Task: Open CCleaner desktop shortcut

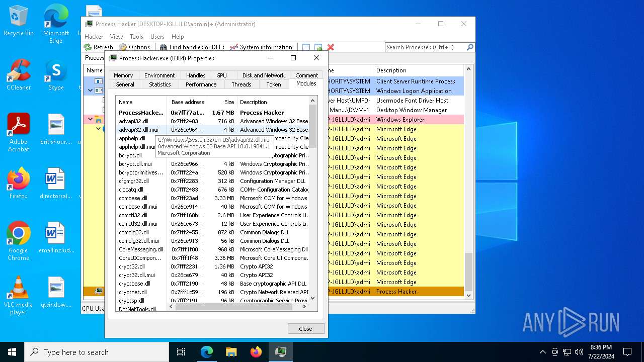Action: coord(19,75)
